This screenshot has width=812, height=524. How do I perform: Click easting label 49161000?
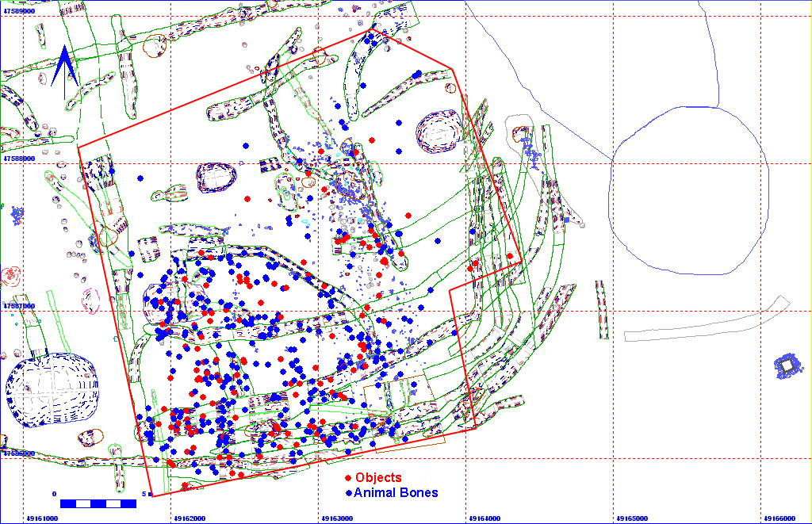(43, 518)
